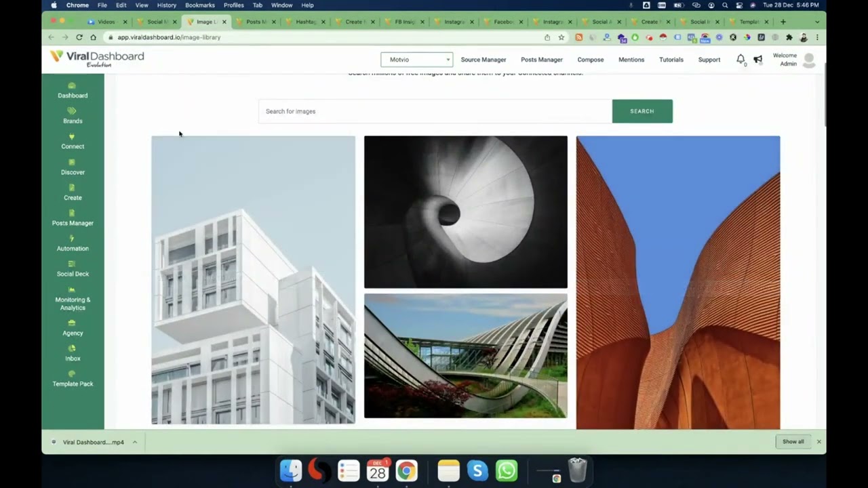Select the curved glass building image
Image resolution: width=868 pixels, height=488 pixels.
466,356
